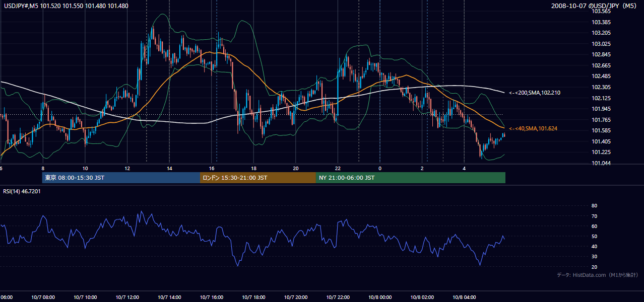Click hour tick 22 under the price chart
Screen dimensions: 644x302
pyautogui.click(x=338, y=168)
